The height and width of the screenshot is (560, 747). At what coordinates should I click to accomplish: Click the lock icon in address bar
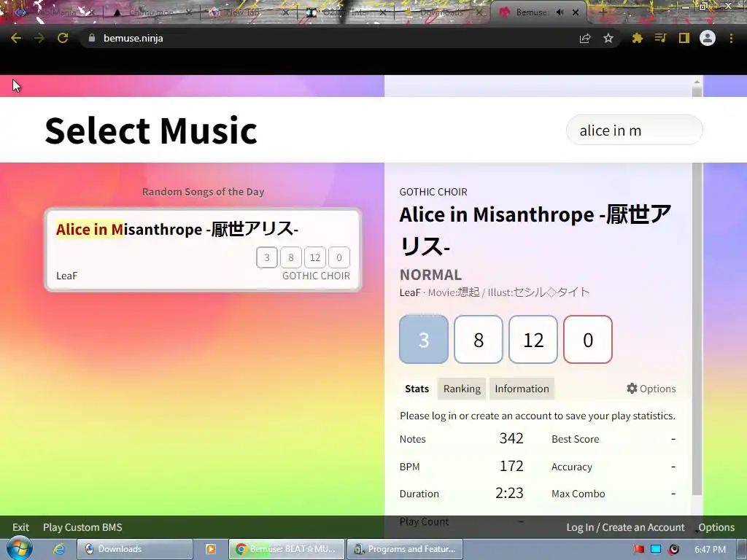click(92, 38)
